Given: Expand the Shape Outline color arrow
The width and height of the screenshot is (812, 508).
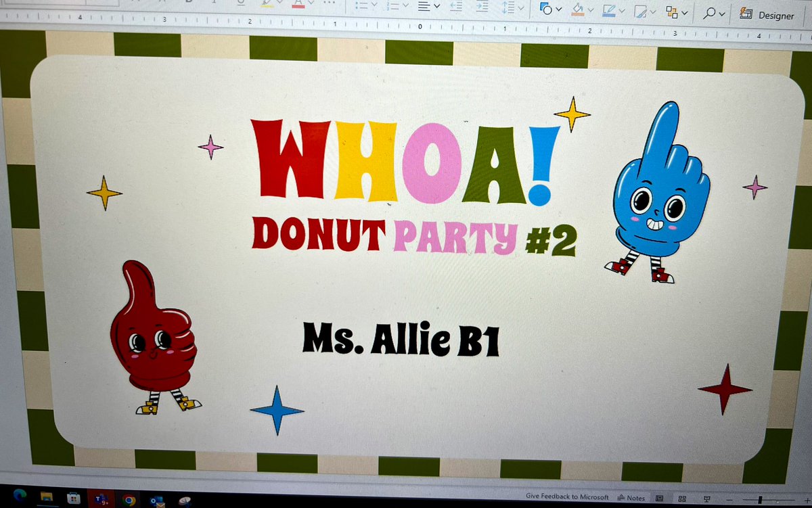Looking at the screenshot, I should click(x=621, y=11).
